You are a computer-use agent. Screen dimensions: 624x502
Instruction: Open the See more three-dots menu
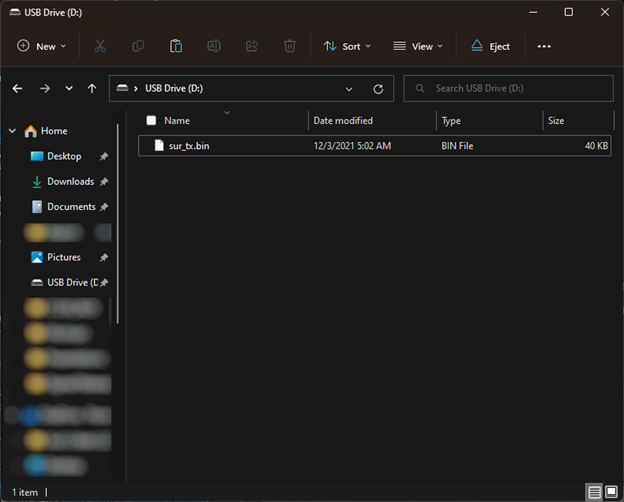point(544,47)
